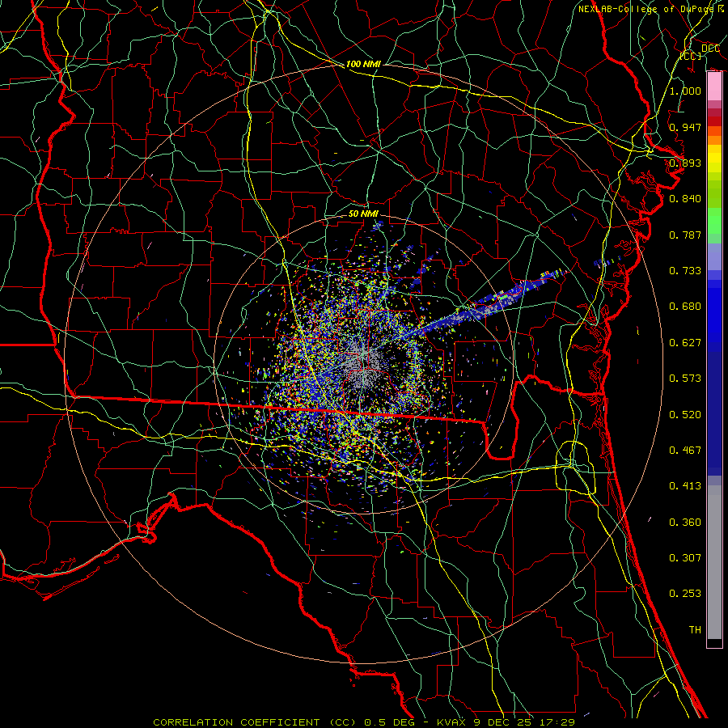Select the 0.360 legend value
The width and height of the screenshot is (728, 728).
coord(685,523)
